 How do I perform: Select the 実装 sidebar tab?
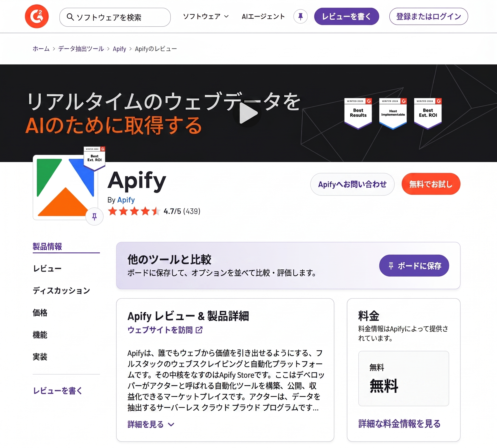(x=40, y=357)
